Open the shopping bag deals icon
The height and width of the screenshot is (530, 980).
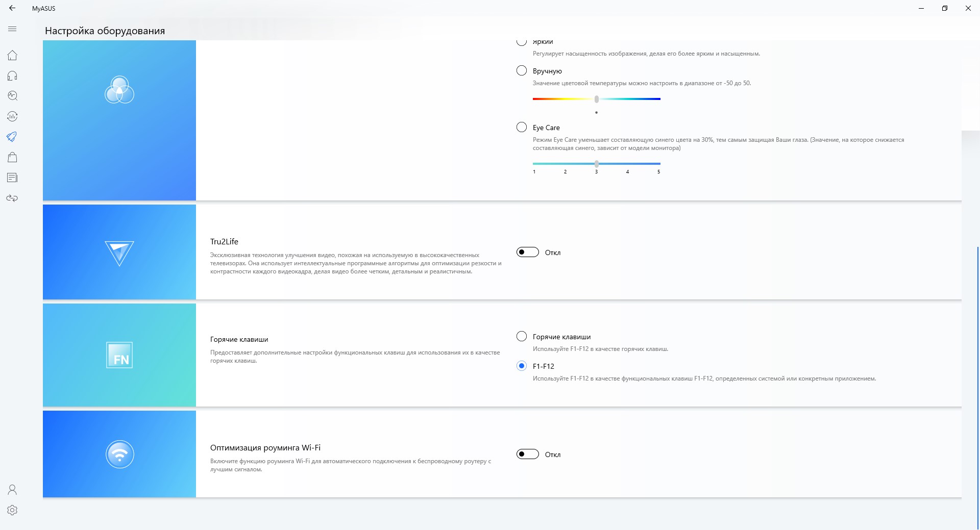12,157
